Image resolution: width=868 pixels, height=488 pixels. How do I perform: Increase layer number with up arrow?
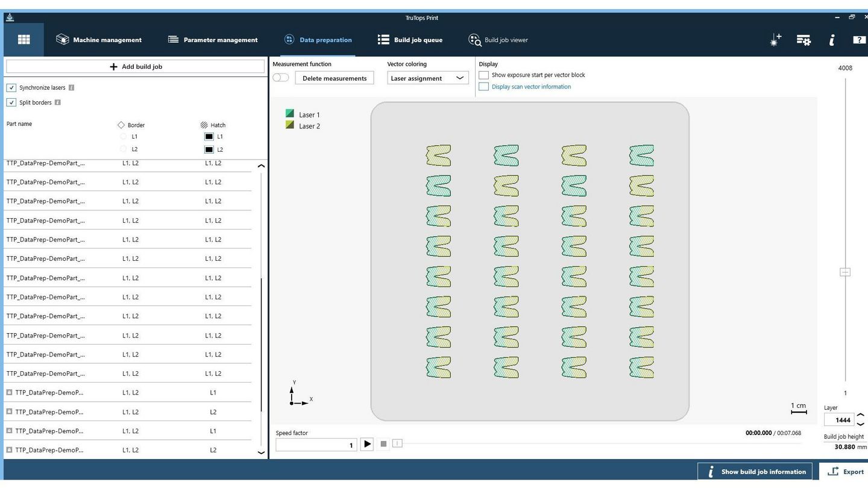(x=861, y=416)
